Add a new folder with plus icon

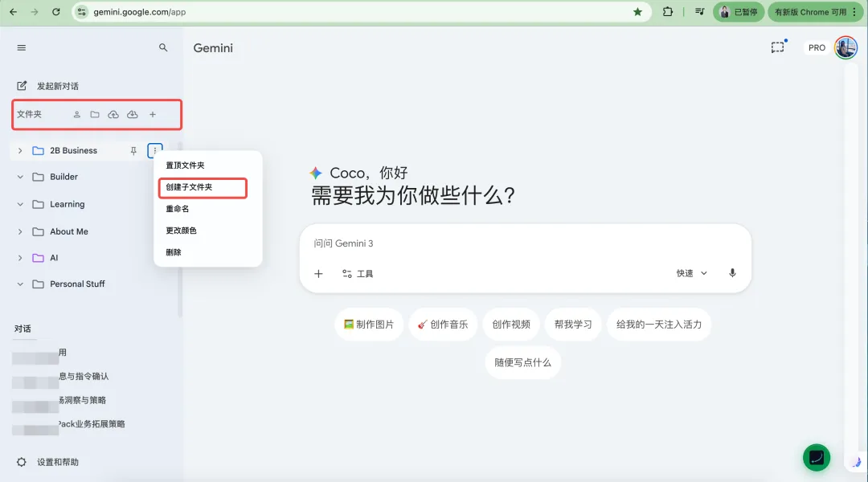tap(153, 115)
